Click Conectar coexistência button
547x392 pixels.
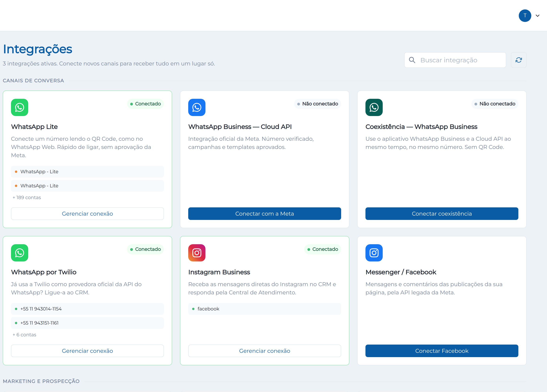pos(442,214)
